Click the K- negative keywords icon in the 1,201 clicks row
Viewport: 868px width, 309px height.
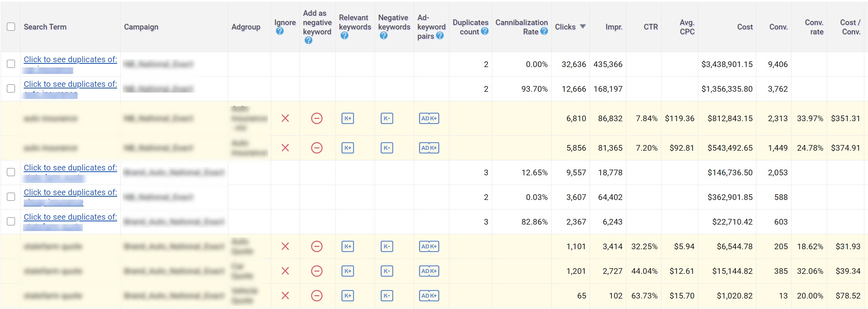tap(387, 271)
